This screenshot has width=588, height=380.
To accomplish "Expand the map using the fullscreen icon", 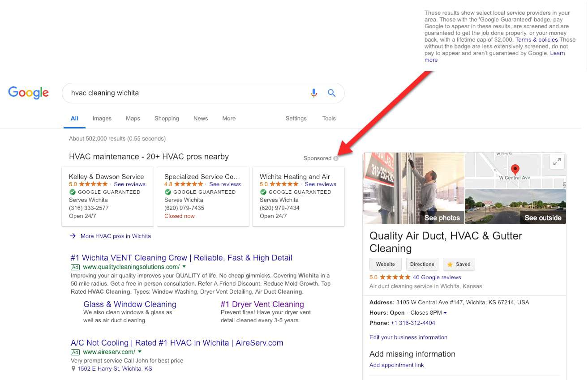I will coord(557,162).
